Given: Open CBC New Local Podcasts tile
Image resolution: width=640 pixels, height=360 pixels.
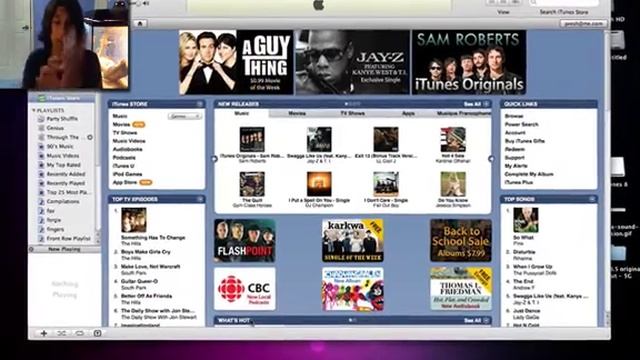Looking at the screenshot, I should point(244,289).
